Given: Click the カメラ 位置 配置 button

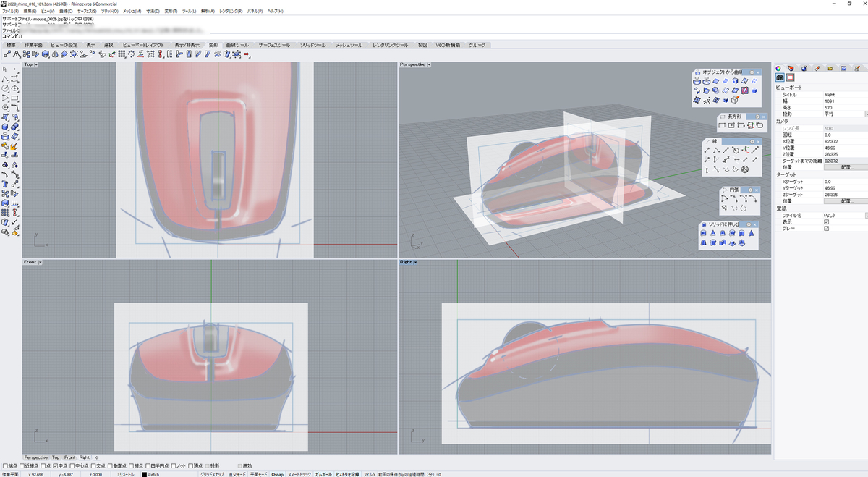Looking at the screenshot, I should click(x=846, y=166).
